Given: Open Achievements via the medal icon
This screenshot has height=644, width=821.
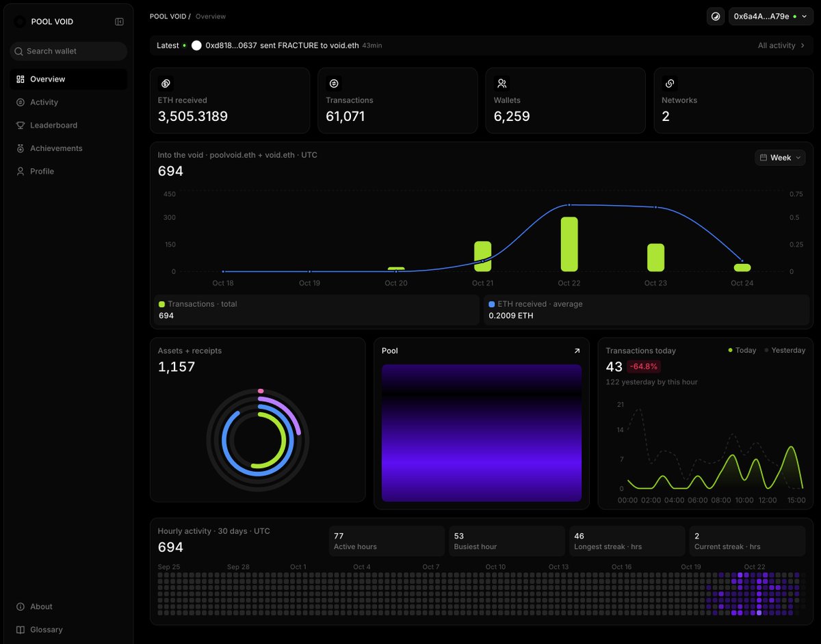Looking at the screenshot, I should [x=21, y=148].
